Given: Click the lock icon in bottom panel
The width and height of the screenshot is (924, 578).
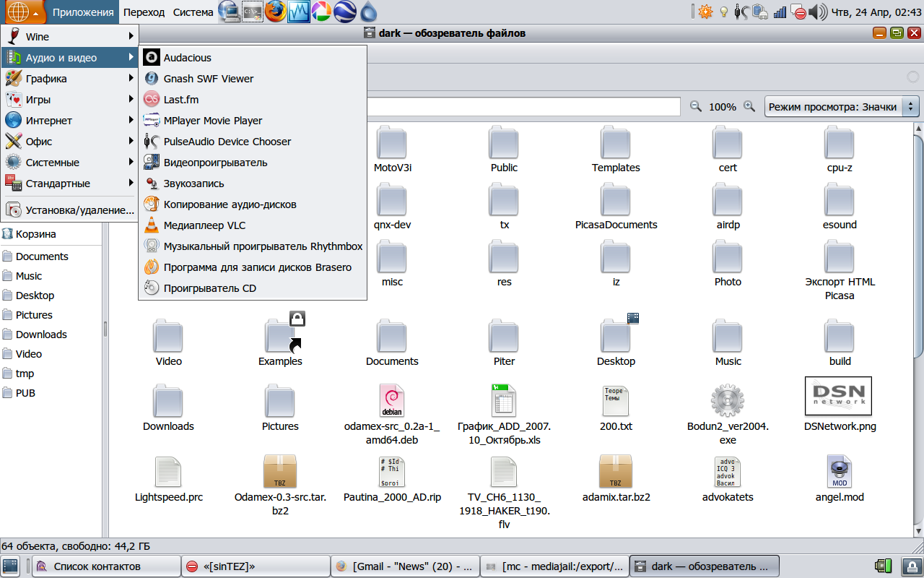Looking at the screenshot, I should (912, 566).
